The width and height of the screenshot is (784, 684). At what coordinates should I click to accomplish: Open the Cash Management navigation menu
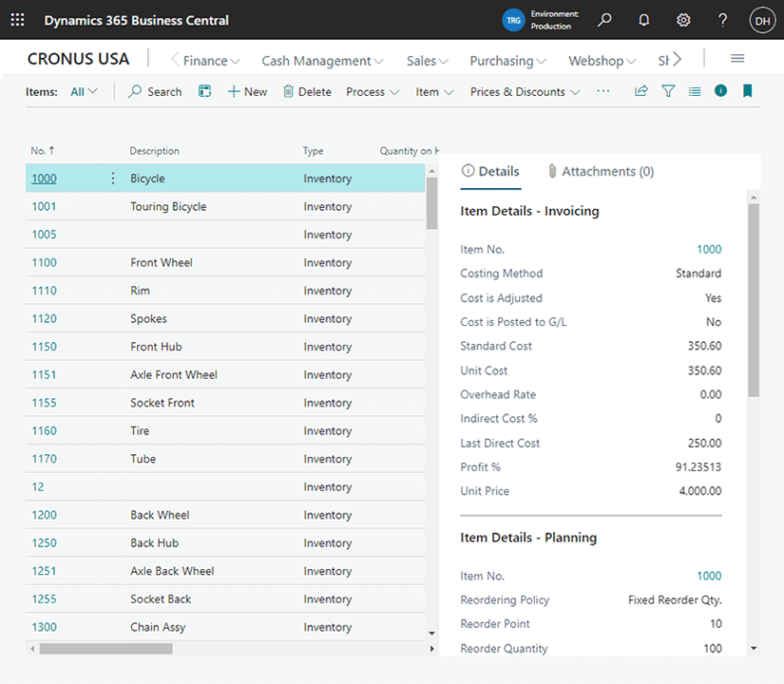322,61
